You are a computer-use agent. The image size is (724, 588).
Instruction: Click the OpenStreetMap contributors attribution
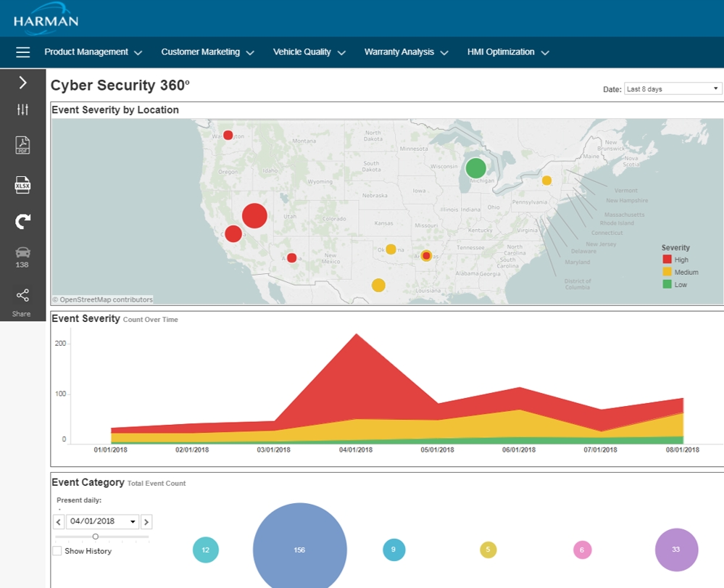102,299
